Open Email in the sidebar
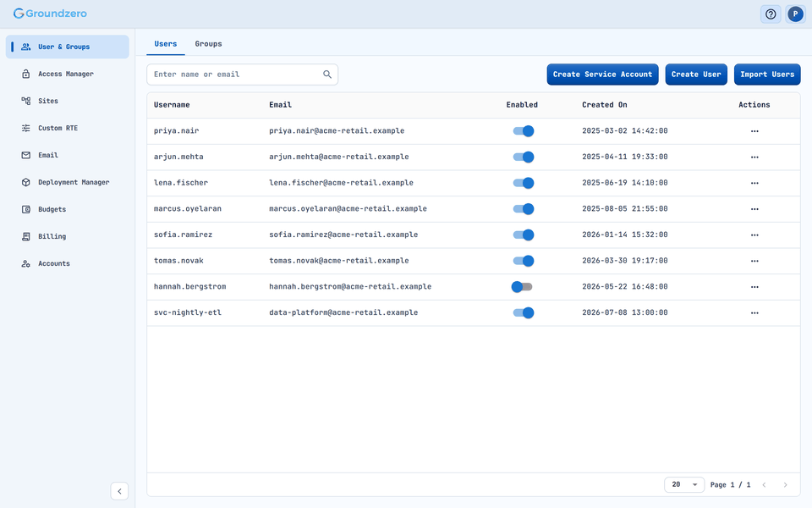The width and height of the screenshot is (812, 508). pyautogui.click(x=68, y=155)
